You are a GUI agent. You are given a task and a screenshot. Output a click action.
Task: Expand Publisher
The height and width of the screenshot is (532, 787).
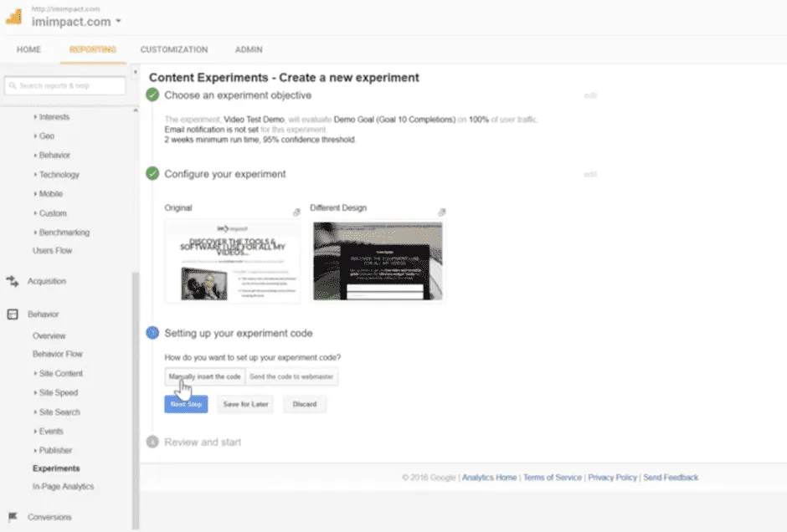[x=53, y=450]
